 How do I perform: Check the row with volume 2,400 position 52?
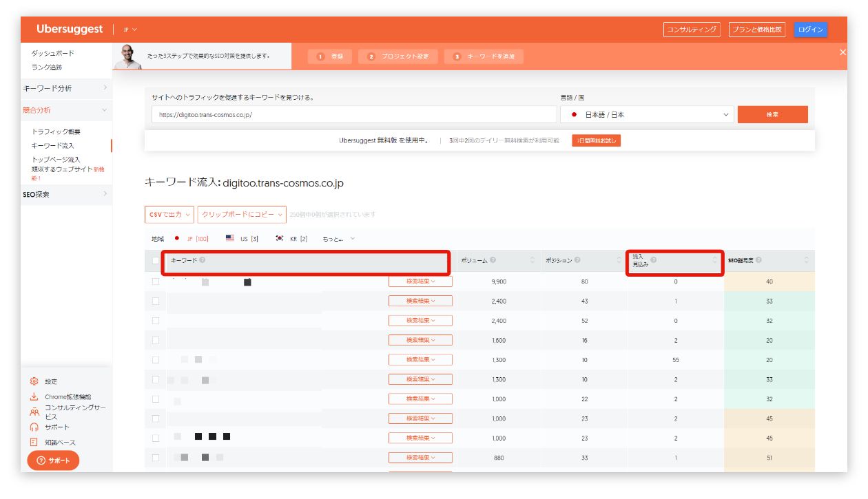click(156, 321)
